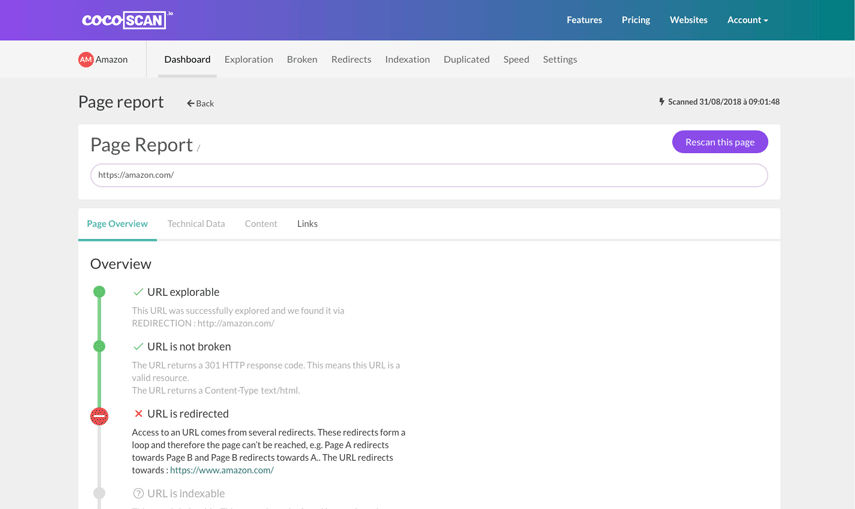Image resolution: width=855 pixels, height=509 pixels.
Task: Go to the Redirects tab
Action: 351,59
